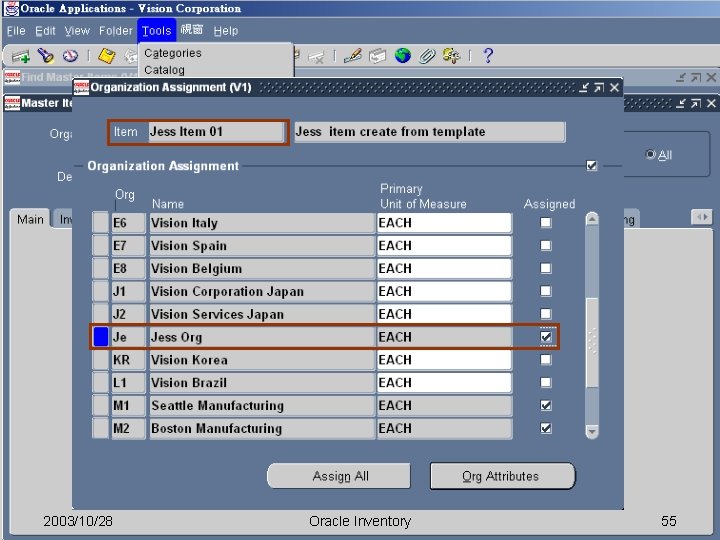Click the Oracle Applications title bar icon

(x=11, y=9)
